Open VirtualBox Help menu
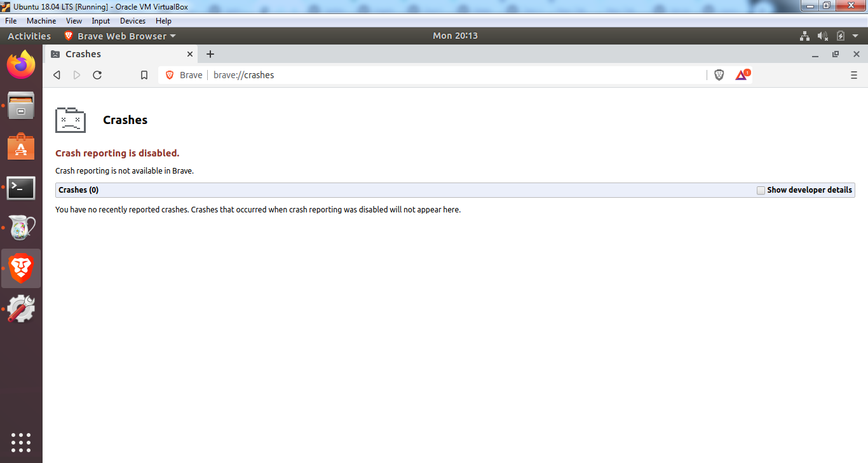 pyautogui.click(x=163, y=21)
